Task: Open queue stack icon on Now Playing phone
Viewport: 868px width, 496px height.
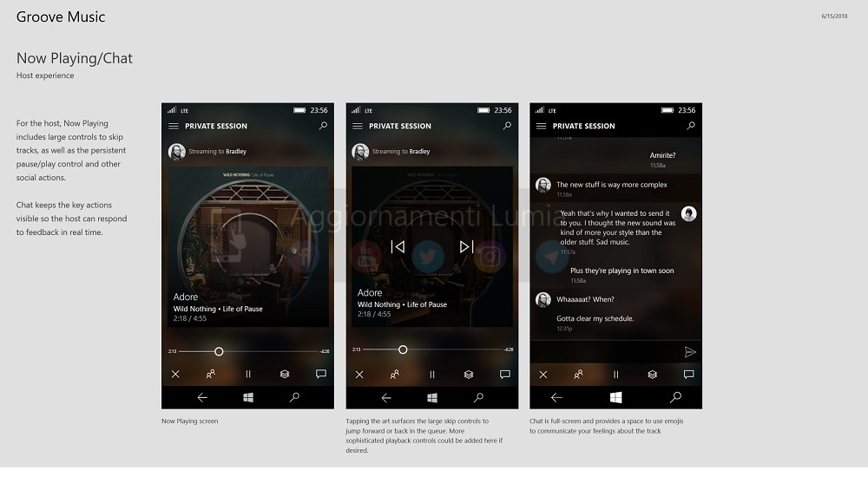Action: (x=285, y=375)
